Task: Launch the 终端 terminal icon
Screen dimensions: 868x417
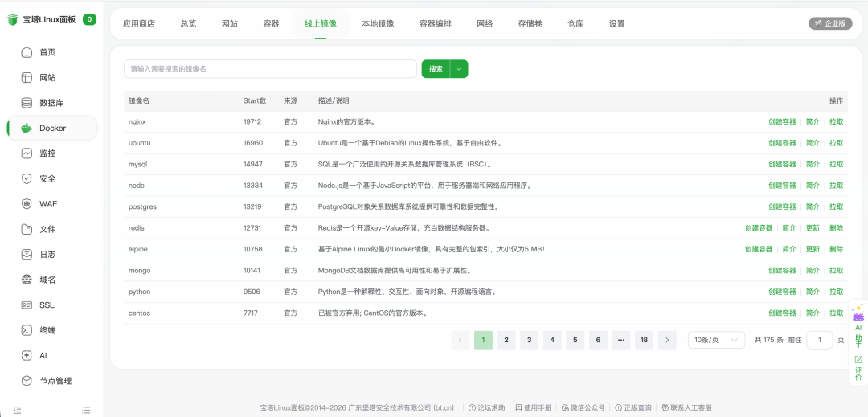Action: tap(27, 330)
